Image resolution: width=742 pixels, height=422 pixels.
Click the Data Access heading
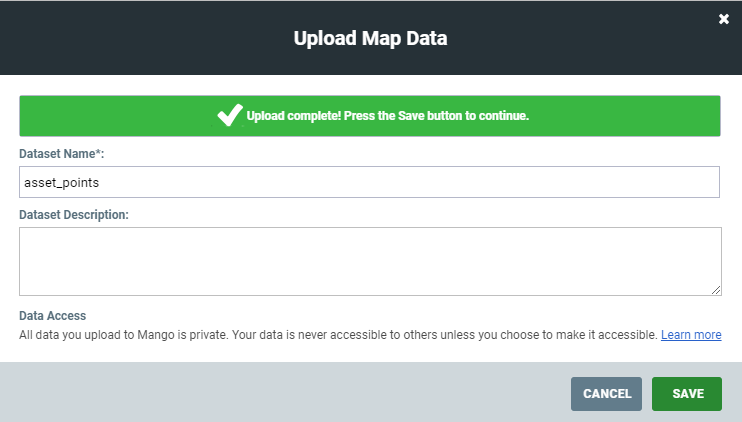click(x=53, y=316)
